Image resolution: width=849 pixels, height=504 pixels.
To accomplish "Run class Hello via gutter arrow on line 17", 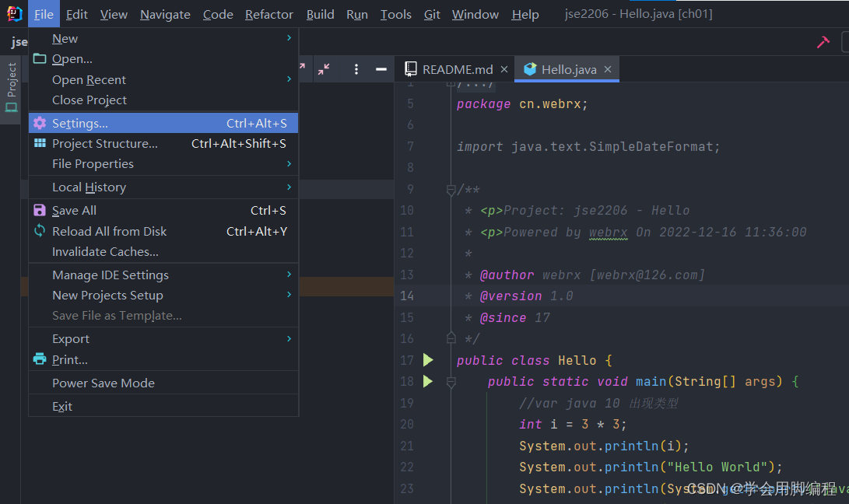I will tap(428, 359).
